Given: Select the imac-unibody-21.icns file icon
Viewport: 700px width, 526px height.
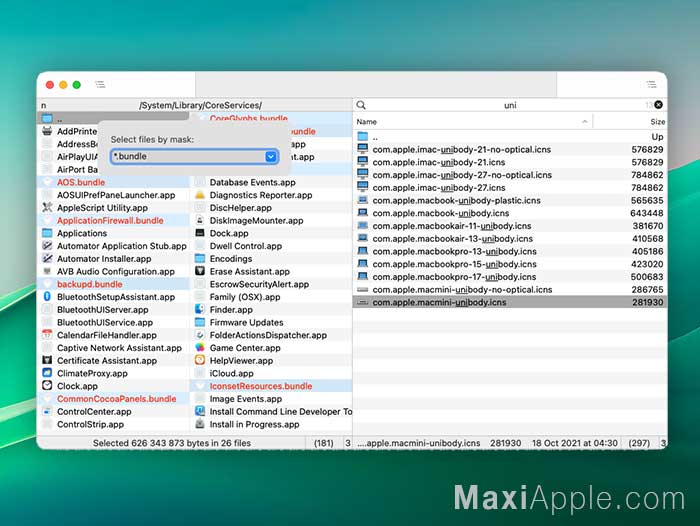Looking at the screenshot, I should [363, 162].
